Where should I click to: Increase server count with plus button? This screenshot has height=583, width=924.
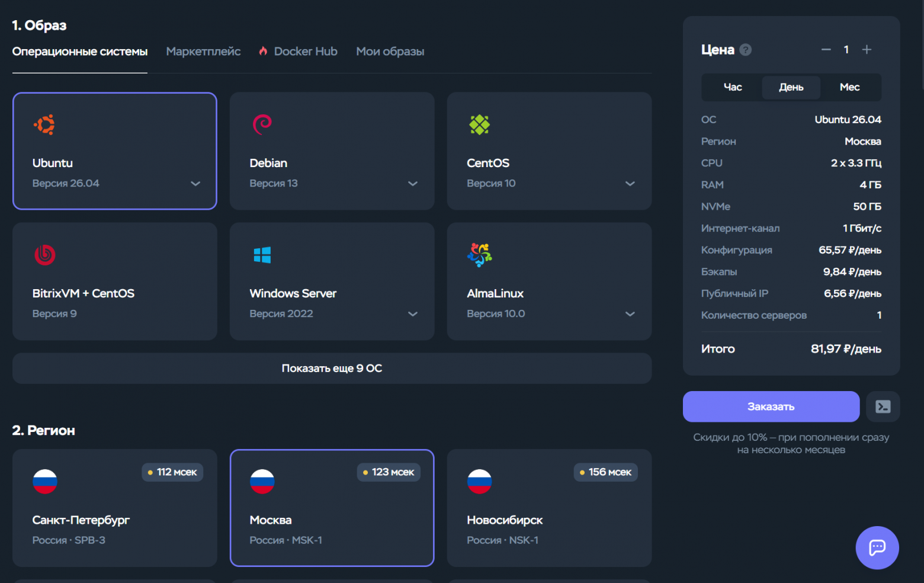[x=867, y=50]
